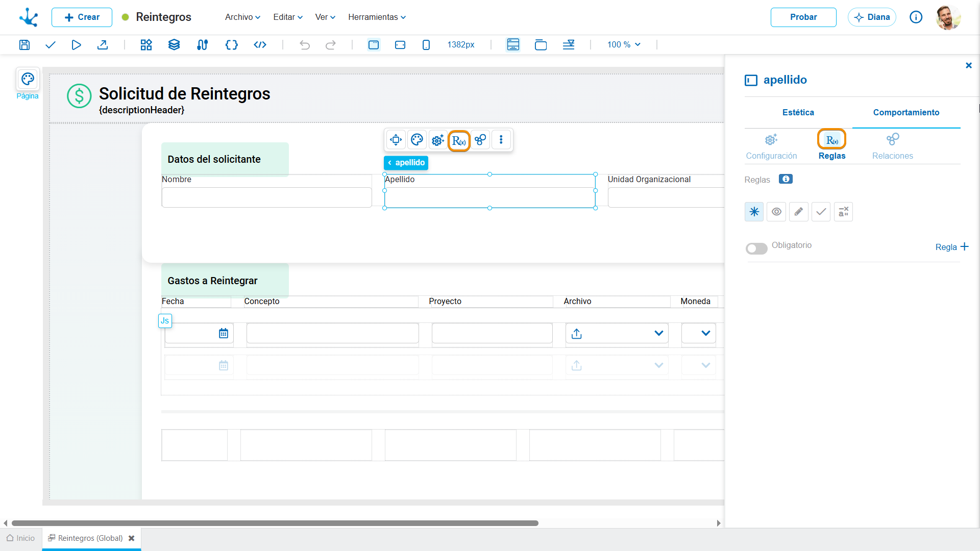980x551 pixels.
Task: Click the blue info badge next to Reglas
Action: (786, 179)
